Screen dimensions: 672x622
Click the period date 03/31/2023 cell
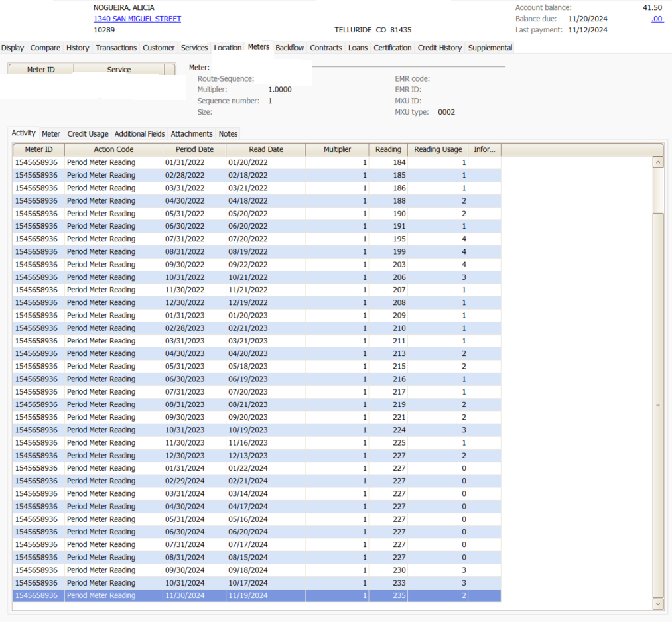[x=194, y=341]
